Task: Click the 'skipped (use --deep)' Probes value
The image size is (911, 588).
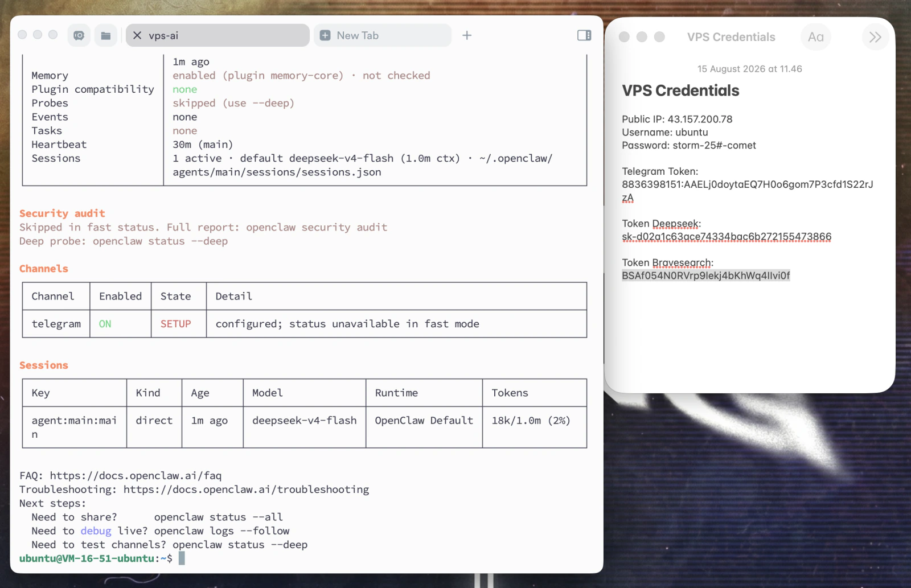Action: (233, 103)
